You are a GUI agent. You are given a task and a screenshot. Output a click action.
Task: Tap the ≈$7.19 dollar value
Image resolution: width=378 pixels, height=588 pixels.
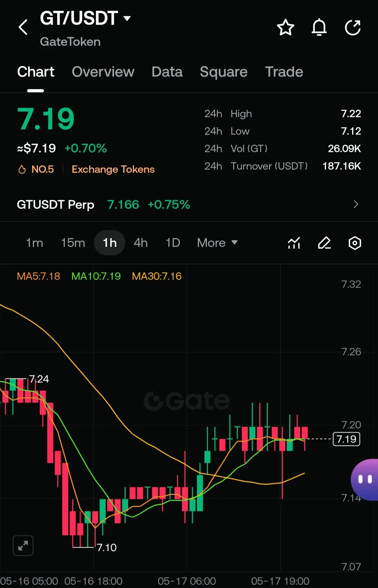click(36, 148)
